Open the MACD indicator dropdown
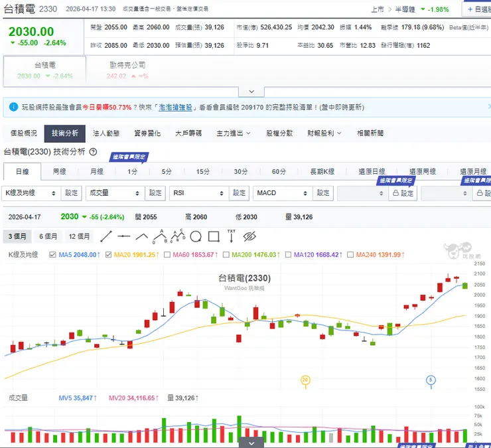 tap(283, 193)
